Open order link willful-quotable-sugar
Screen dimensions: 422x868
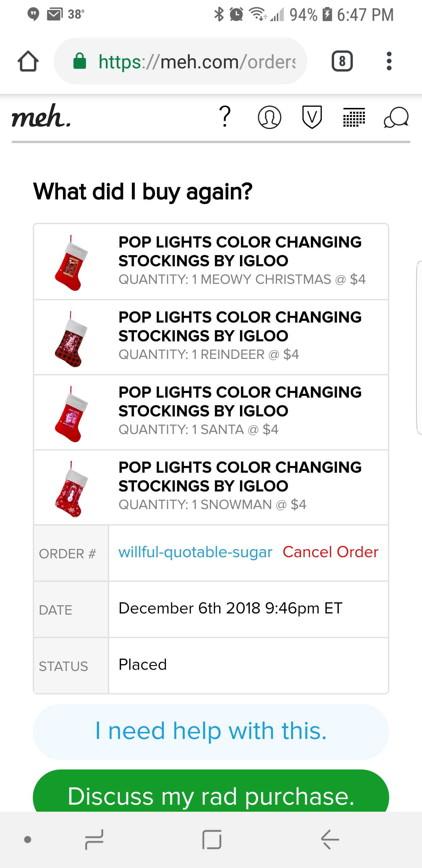(x=195, y=552)
